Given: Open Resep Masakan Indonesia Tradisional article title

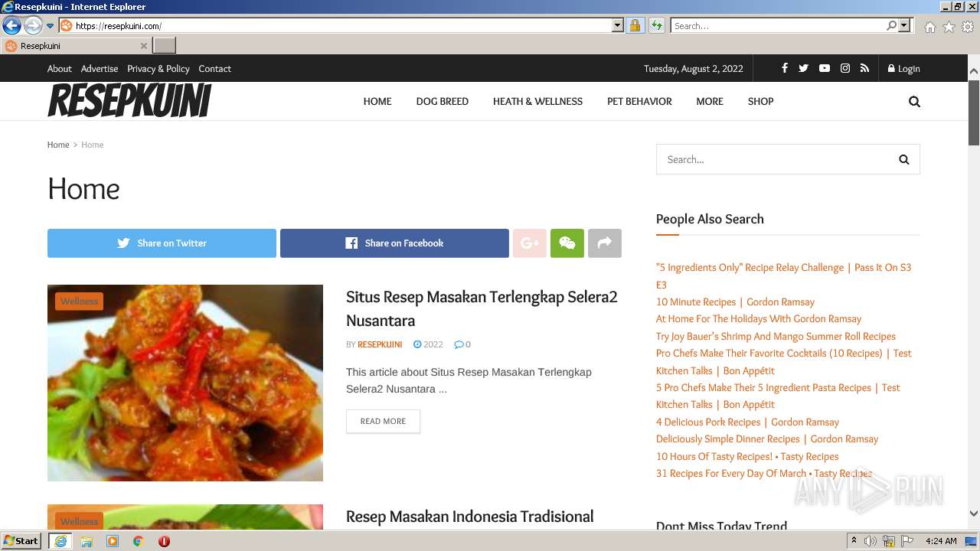Looking at the screenshot, I should pyautogui.click(x=470, y=517).
